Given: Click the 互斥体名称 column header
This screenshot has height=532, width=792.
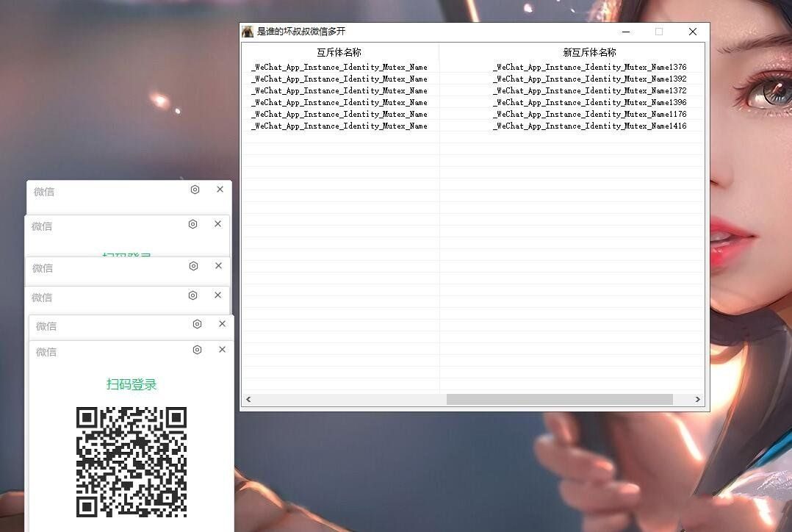Looking at the screenshot, I should click(x=339, y=52).
